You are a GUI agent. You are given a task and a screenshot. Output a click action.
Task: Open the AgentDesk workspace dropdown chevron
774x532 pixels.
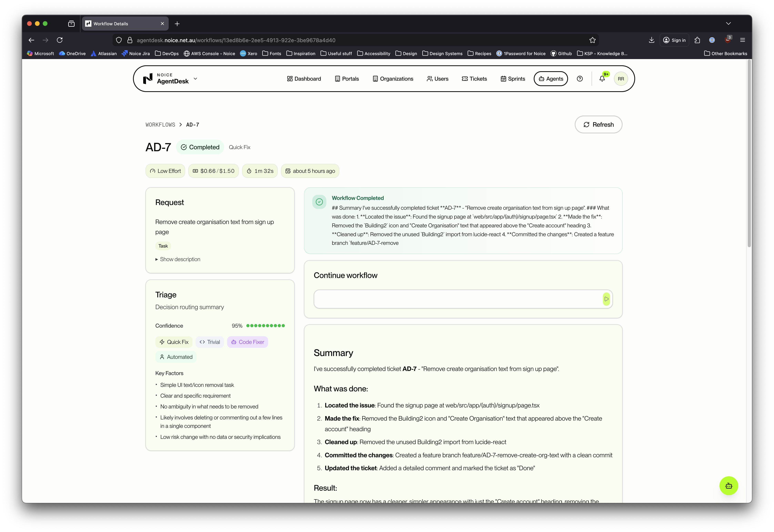(195, 79)
